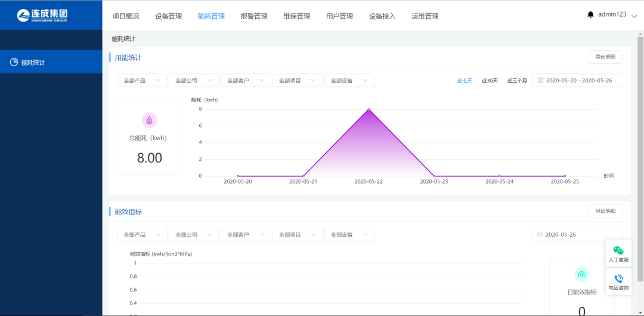This screenshot has width=644, height=316.
Task: Click calendar icon in 2020-05-26 date field
Action: click(x=539, y=235)
